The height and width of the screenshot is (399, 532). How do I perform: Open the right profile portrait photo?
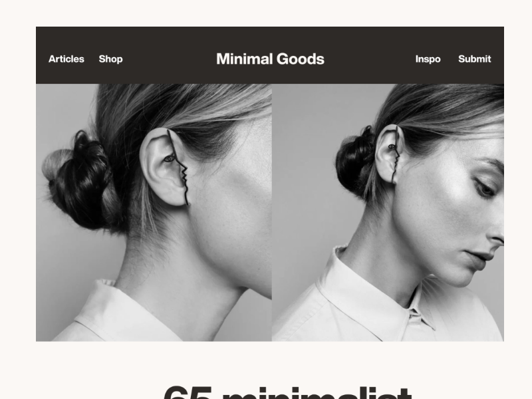pyautogui.click(x=388, y=212)
